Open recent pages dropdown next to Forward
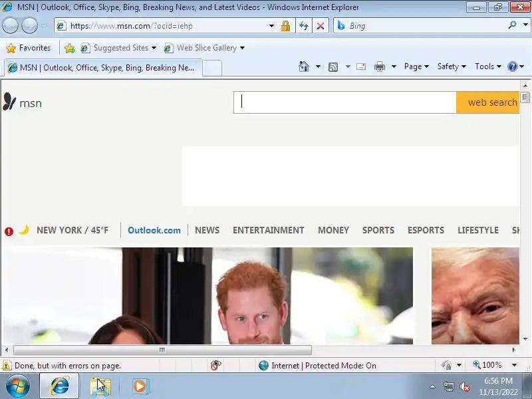This screenshot has height=399, width=532. 44,25
